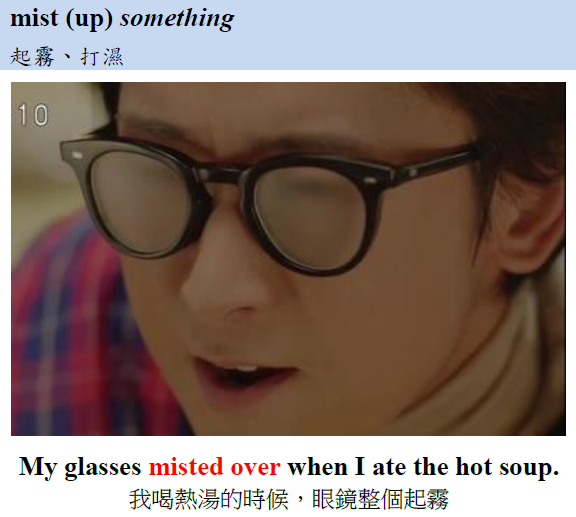Image resolution: width=576 pixels, height=517 pixels.
Task: Click the nose bridge of the black glasses
Action: point(220,176)
